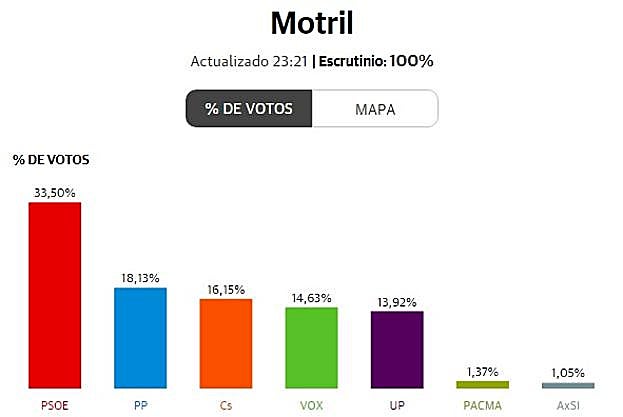Click the red PSOE bar

tap(55, 295)
